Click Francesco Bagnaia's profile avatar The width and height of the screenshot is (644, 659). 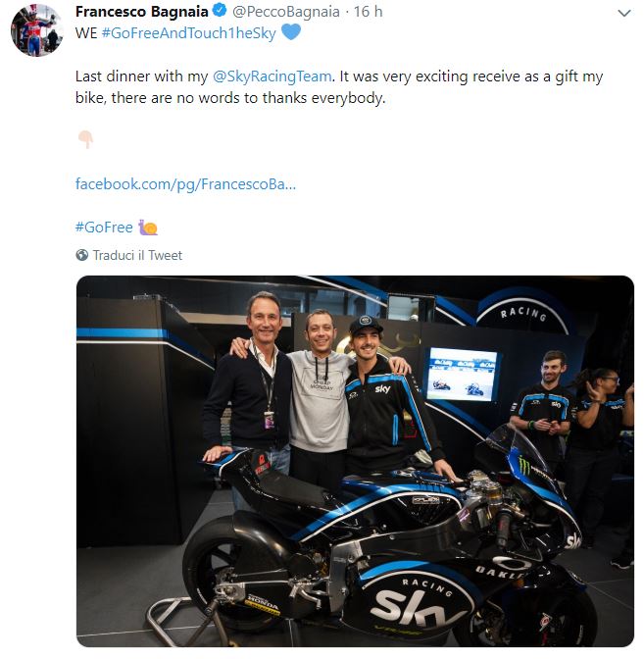click(36, 30)
